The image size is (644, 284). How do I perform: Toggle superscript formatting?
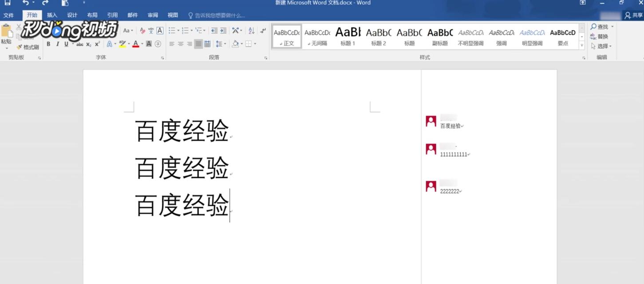[x=97, y=44]
